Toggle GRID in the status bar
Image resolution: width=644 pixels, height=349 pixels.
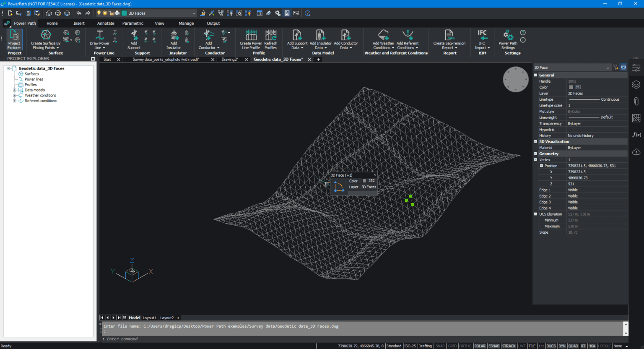[452, 346]
